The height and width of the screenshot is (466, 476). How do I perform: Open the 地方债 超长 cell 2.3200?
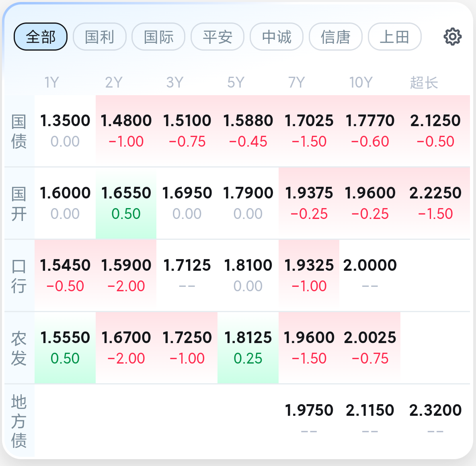pos(435,421)
